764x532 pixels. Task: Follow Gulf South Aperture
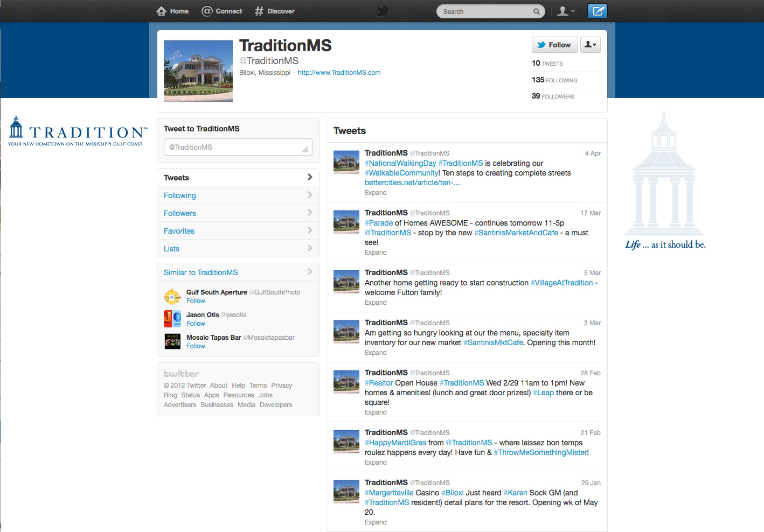pos(196,301)
